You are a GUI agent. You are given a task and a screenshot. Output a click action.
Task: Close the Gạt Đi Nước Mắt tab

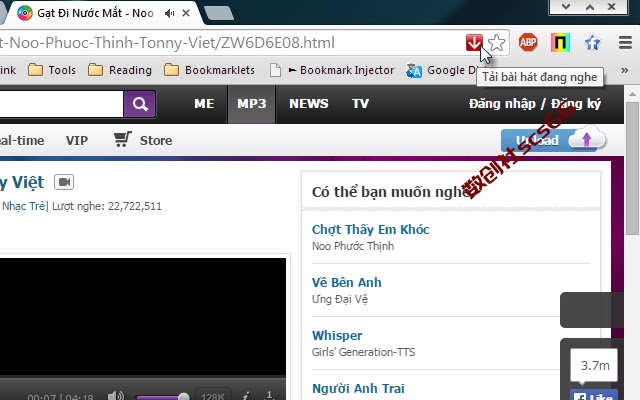point(186,13)
